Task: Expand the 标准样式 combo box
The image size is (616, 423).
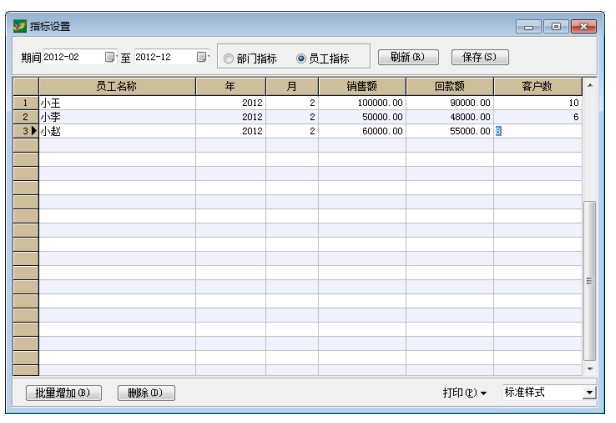Action: [589, 392]
